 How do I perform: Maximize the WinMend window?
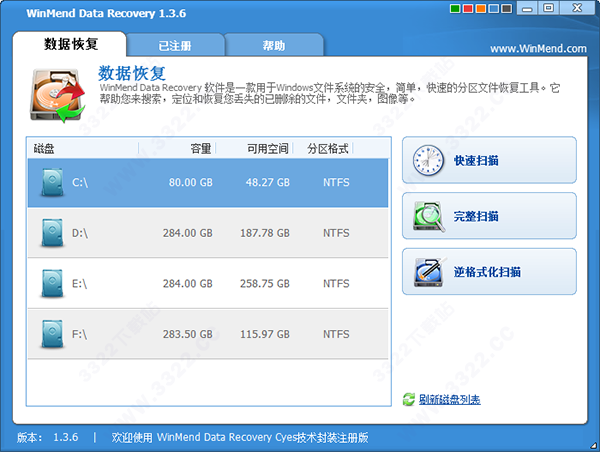(548, 8)
